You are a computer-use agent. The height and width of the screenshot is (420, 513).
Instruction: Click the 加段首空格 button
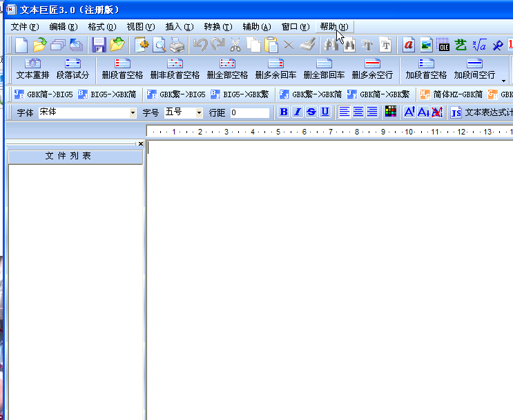click(426, 69)
